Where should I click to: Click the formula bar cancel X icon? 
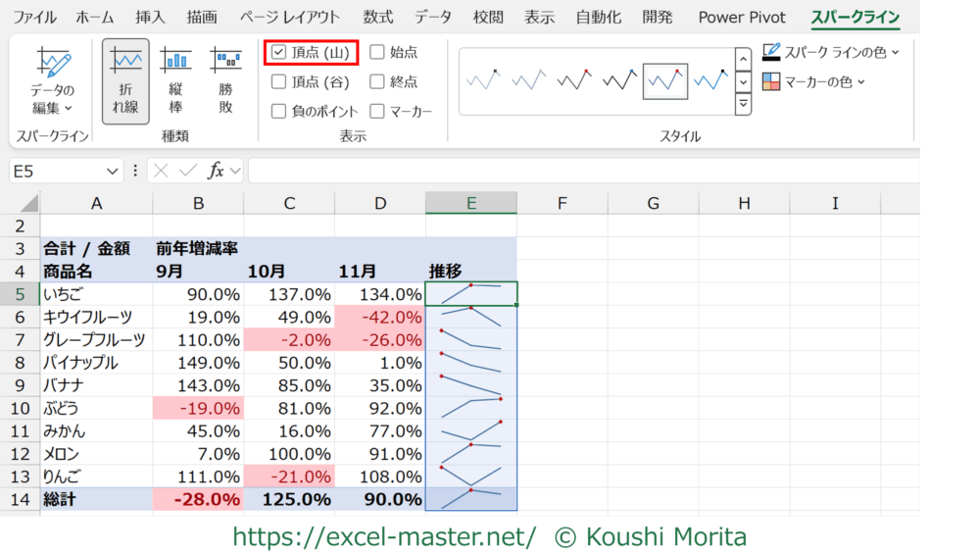(x=162, y=171)
